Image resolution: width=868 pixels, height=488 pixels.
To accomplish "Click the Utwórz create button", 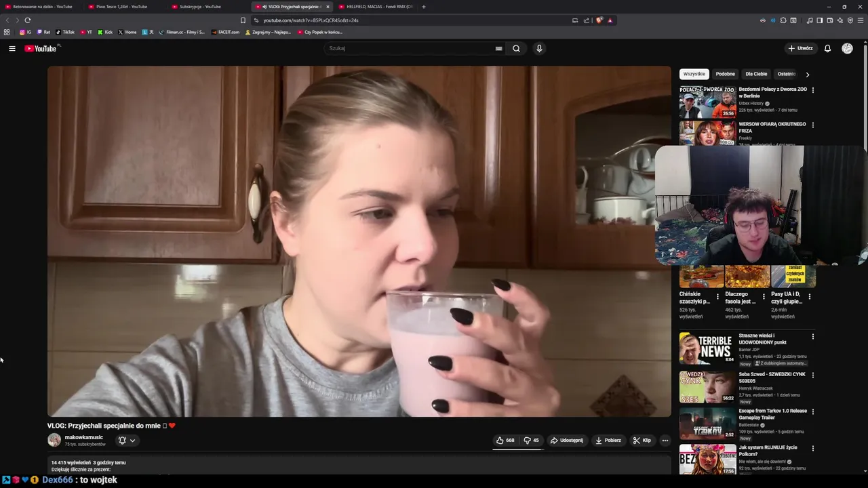I will click(x=800, y=48).
